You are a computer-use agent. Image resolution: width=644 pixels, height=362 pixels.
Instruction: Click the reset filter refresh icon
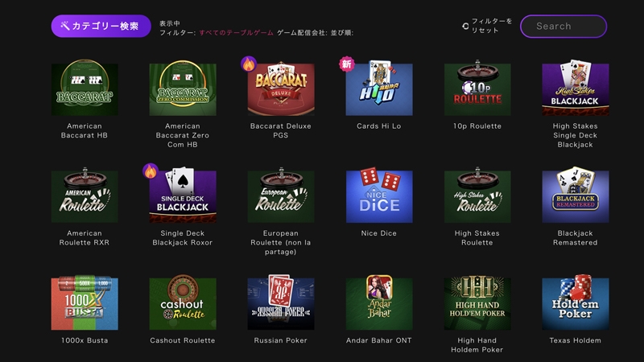coord(465,27)
